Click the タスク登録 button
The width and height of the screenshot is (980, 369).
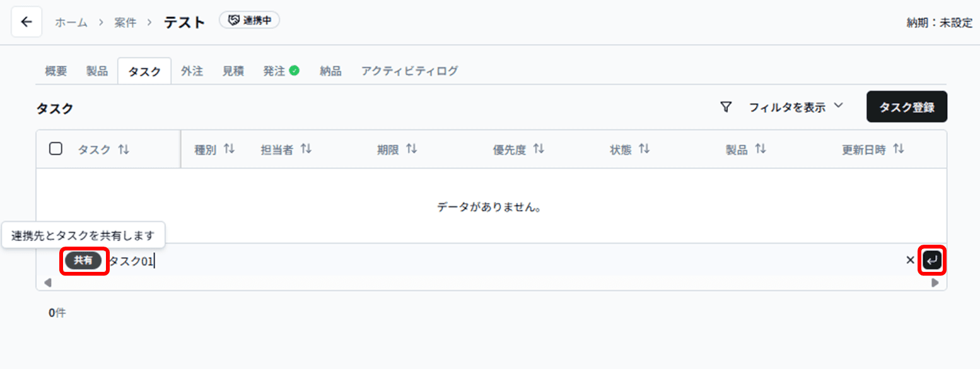click(x=906, y=107)
